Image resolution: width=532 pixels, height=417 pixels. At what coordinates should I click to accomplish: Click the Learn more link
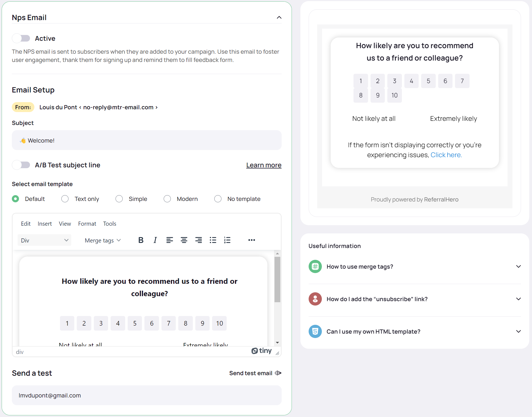tap(264, 165)
